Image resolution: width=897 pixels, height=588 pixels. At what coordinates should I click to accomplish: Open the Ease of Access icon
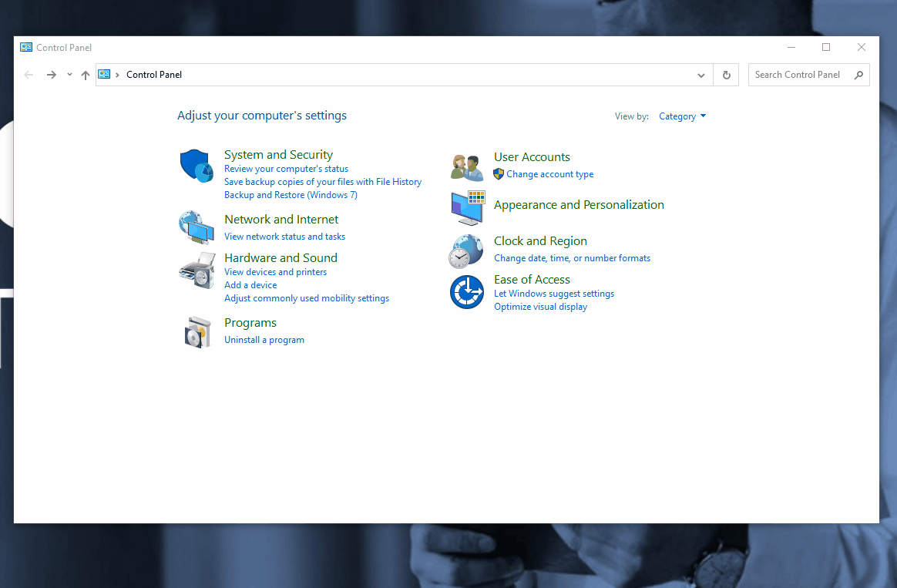pos(466,292)
